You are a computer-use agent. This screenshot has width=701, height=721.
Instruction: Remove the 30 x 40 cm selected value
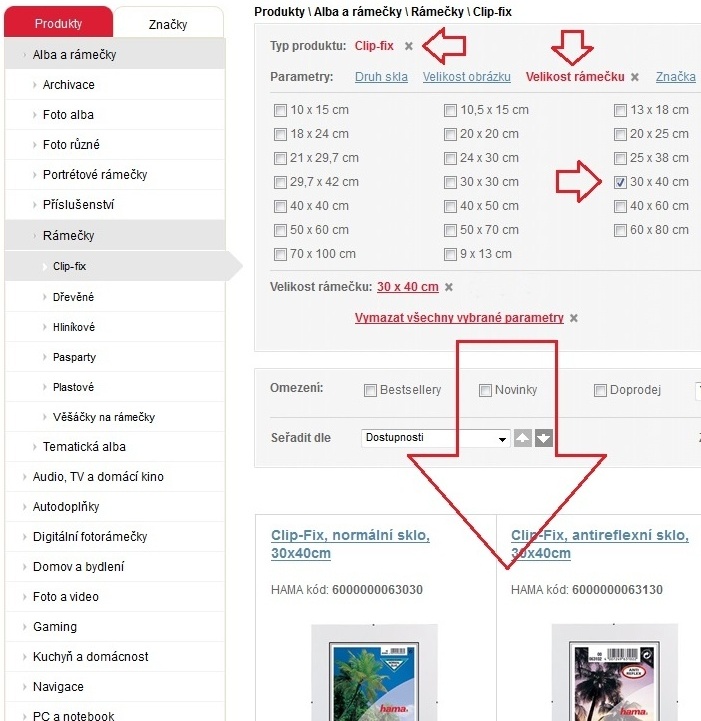[449, 287]
